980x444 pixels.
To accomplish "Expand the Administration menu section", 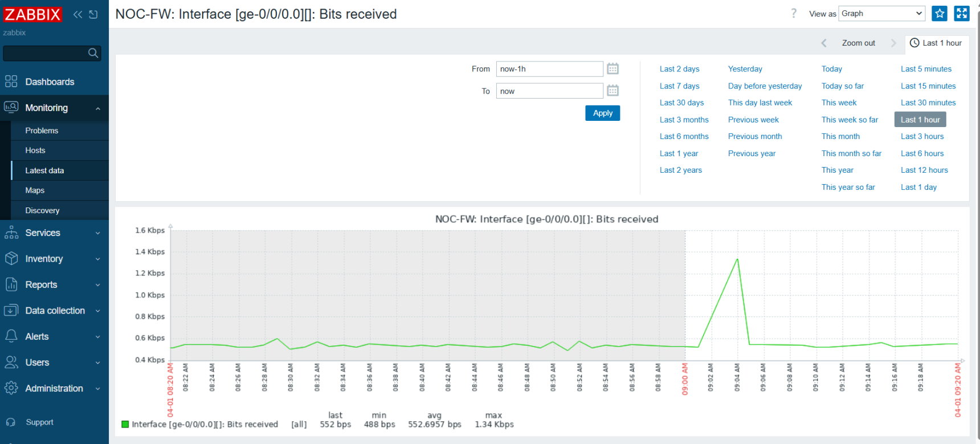I will tap(54, 388).
